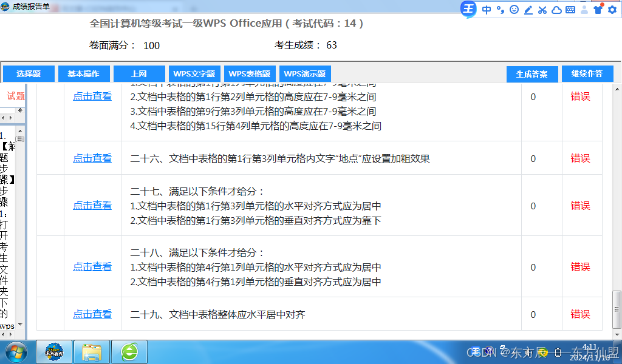622x364 pixels.
Task: Switch punctuation mode in input toolbar
Action: tap(501, 10)
